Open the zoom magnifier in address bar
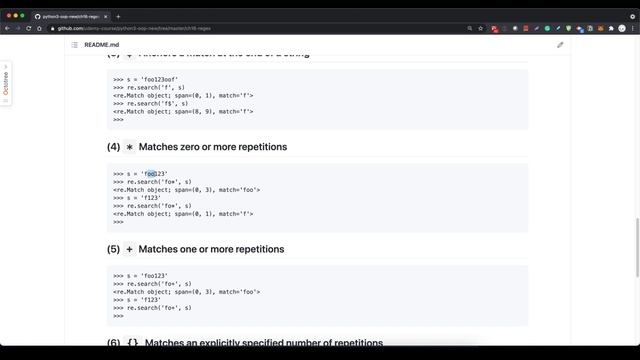640x360 pixels. pyautogui.click(x=470, y=29)
